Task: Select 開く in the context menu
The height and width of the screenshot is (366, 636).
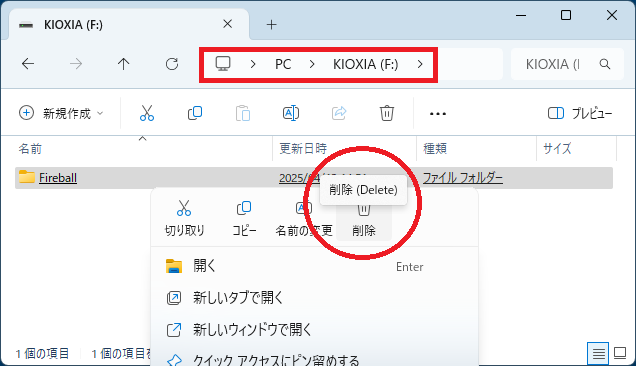Action: pyautogui.click(x=314, y=266)
